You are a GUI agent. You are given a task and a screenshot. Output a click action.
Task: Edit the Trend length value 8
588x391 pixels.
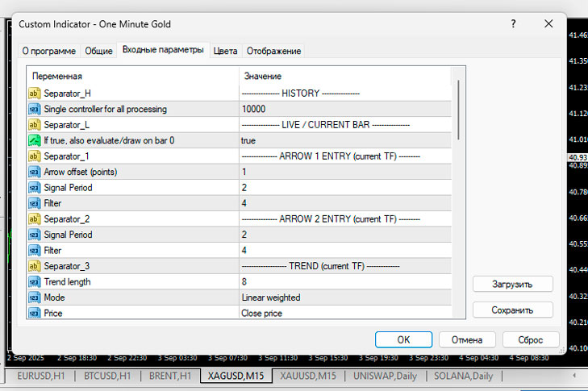point(345,282)
